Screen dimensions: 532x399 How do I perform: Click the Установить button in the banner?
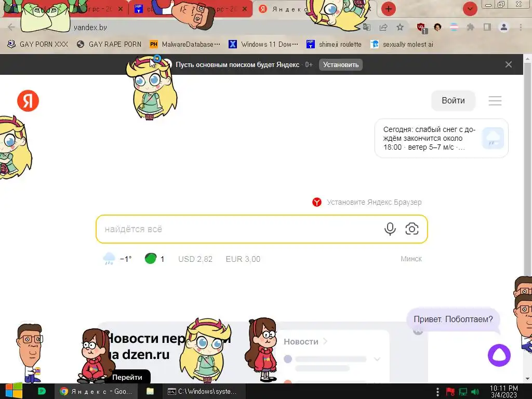[x=341, y=64]
